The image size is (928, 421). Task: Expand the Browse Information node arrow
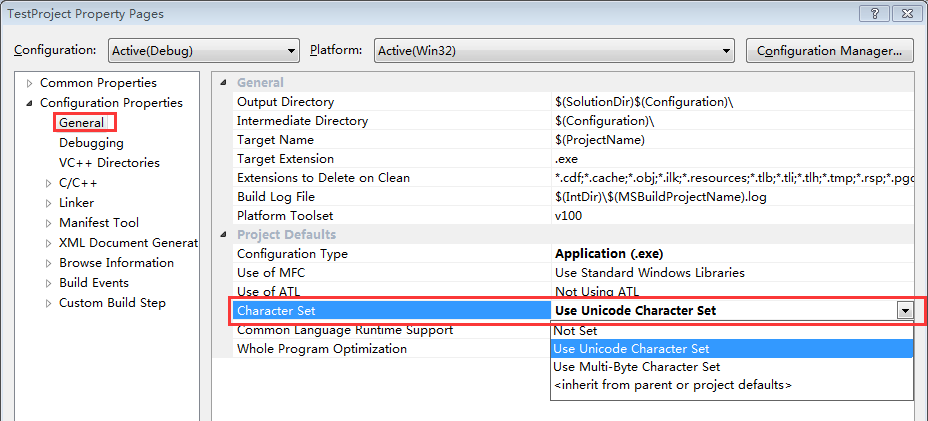pos(49,263)
